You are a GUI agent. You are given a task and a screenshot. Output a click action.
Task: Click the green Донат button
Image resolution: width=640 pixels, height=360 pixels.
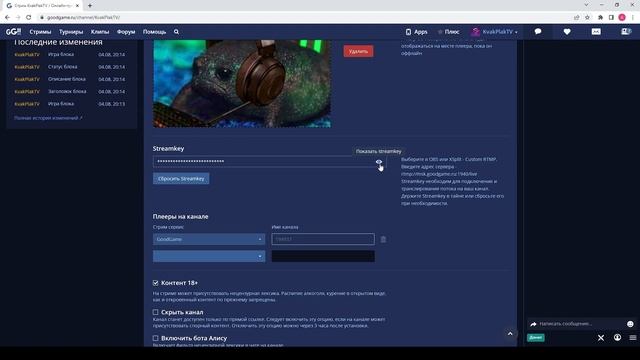(536, 338)
